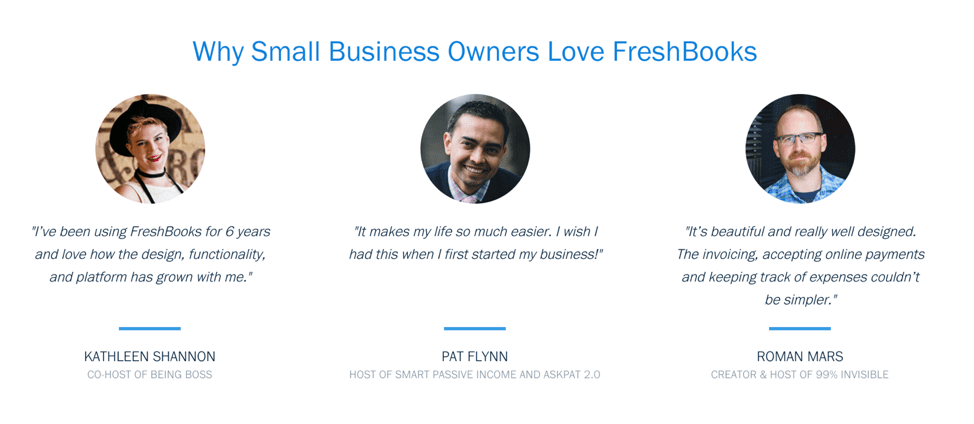The width and height of the screenshot is (974, 424).
Task: Click Pat Flynn's circular profile photo
Action: [x=475, y=149]
